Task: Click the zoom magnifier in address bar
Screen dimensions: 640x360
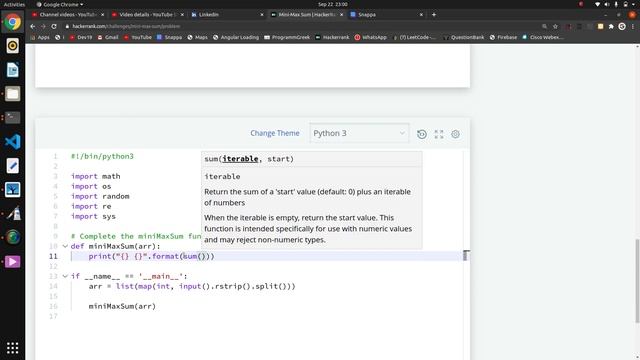Action: (544, 26)
